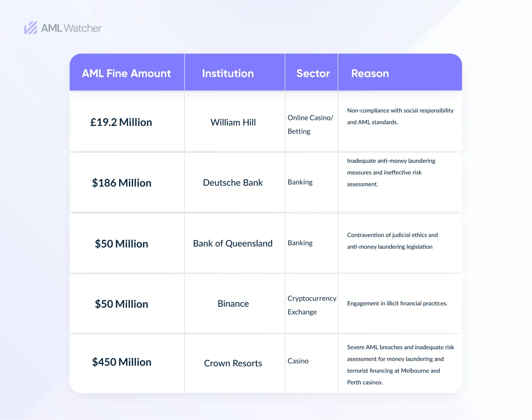The image size is (532, 420).
Task: Select the Institution column header
Action: coord(228,73)
